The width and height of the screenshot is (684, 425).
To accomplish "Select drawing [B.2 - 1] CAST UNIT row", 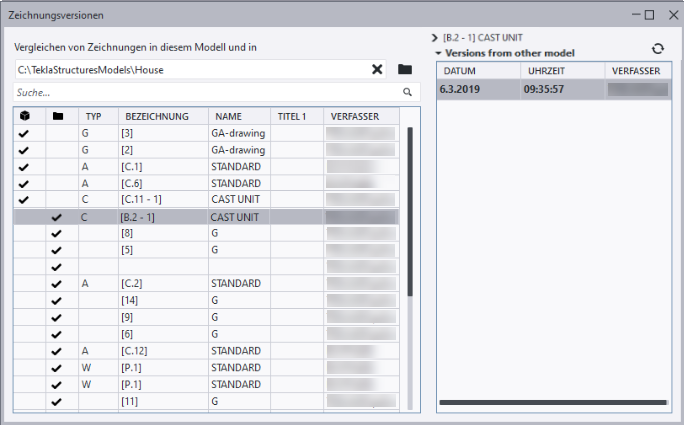I will (x=206, y=217).
